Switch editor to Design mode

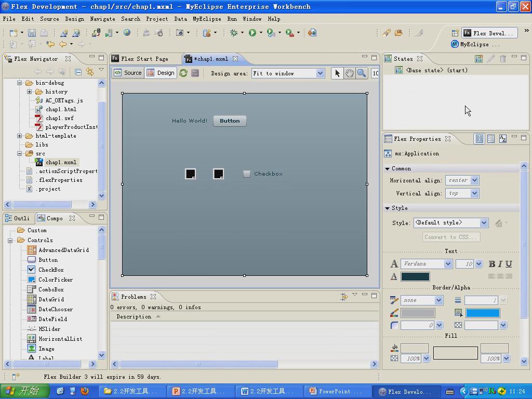click(x=161, y=73)
